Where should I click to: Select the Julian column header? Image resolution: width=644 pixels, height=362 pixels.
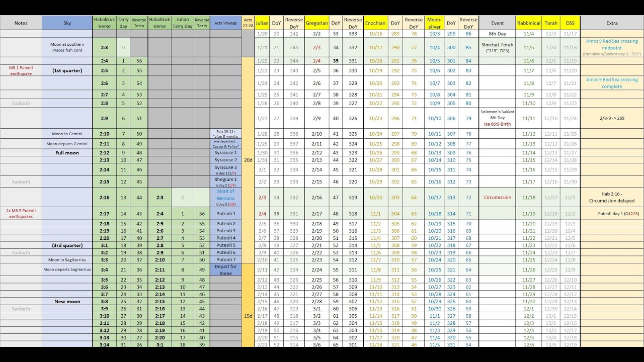[262, 23]
